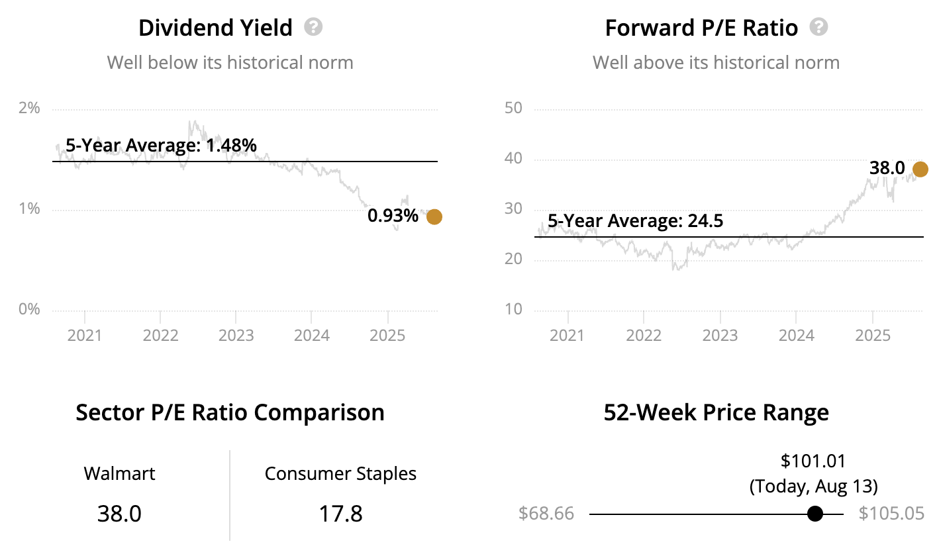Click the $68.66 52-week low price
The height and width of the screenshot is (560, 939).
pos(546,514)
